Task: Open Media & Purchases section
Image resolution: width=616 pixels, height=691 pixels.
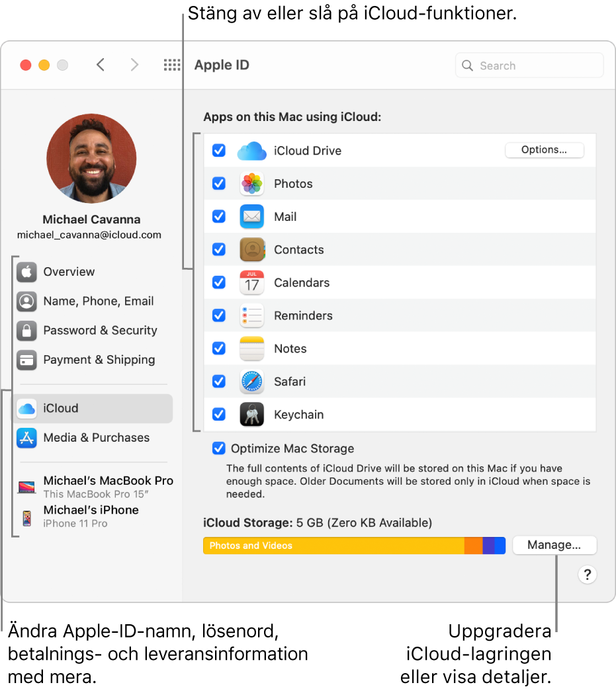Action: [97, 438]
